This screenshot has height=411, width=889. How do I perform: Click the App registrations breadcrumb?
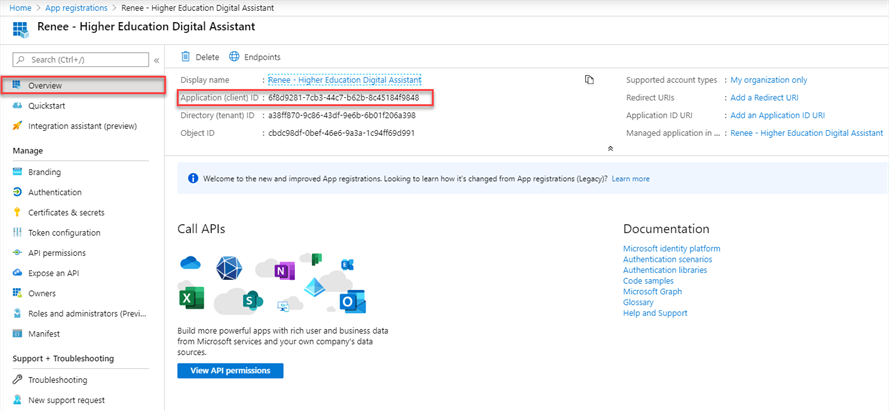point(78,7)
